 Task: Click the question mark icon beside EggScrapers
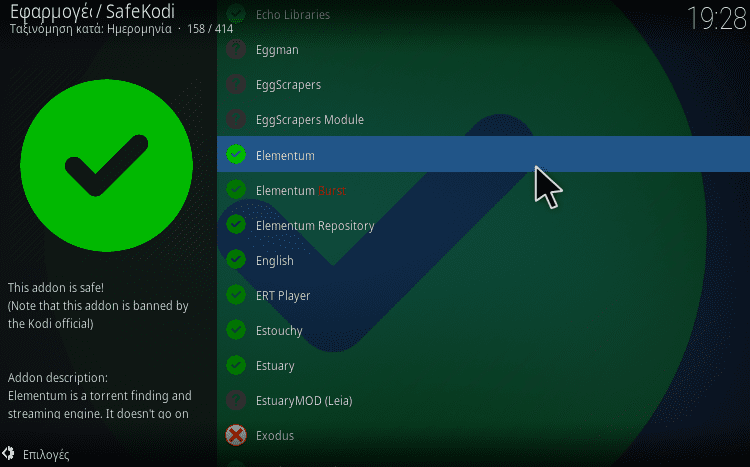(x=236, y=84)
